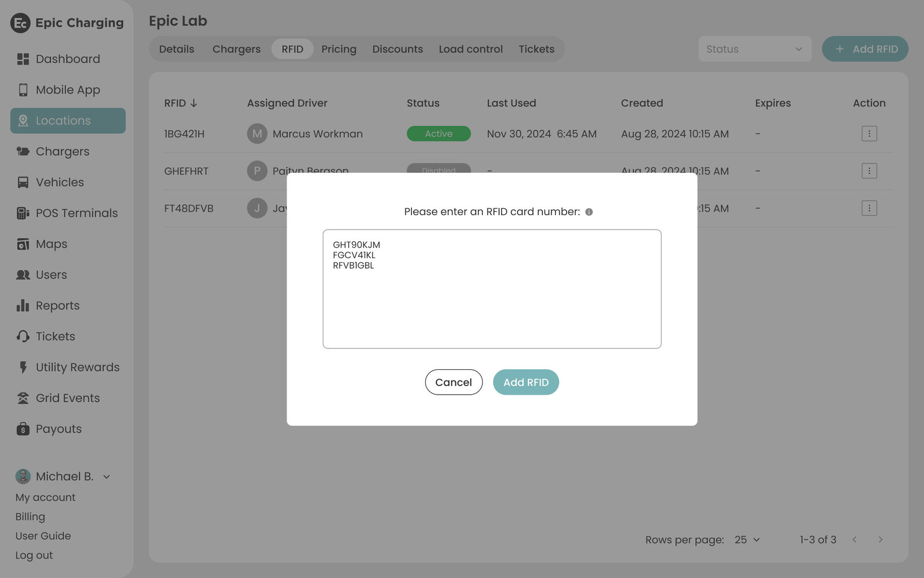
Task: Select the Locations pin icon
Action: coord(23,121)
